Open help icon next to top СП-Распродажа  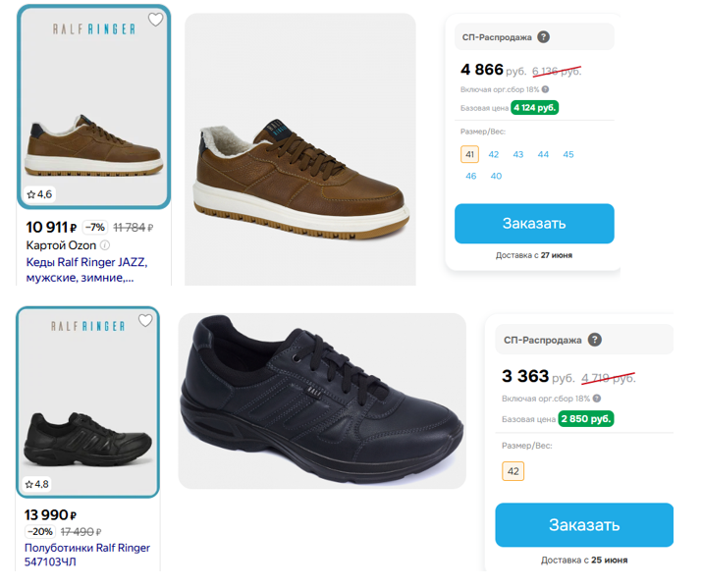(543, 37)
